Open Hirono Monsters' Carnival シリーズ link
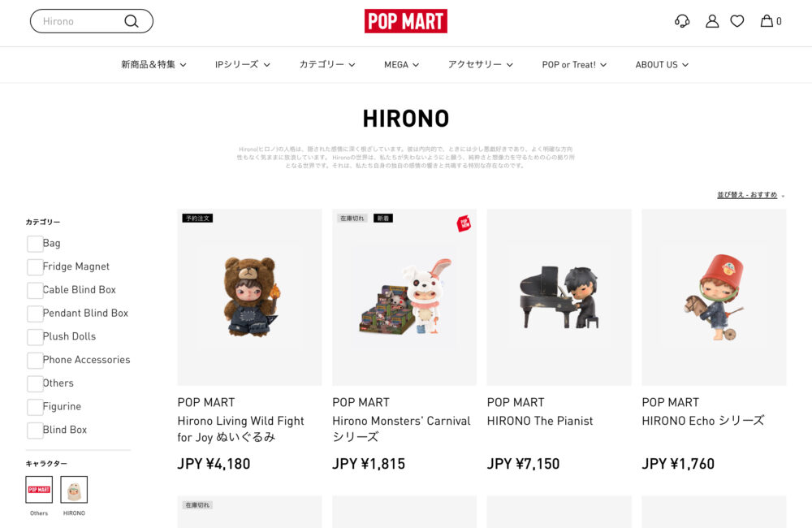The width and height of the screenshot is (812, 528). pyautogui.click(x=401, y=429)
